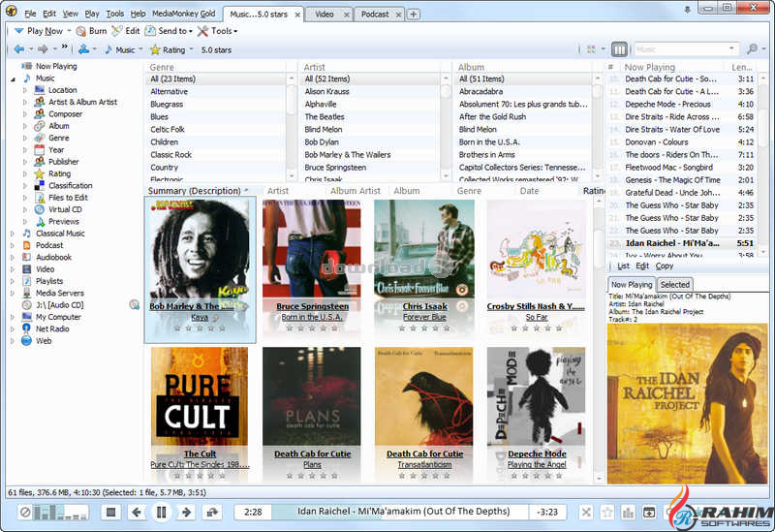775x532 pixels.
Task: Click the Copy link above the Now Playing info
Action: click(x=665, y=266)
